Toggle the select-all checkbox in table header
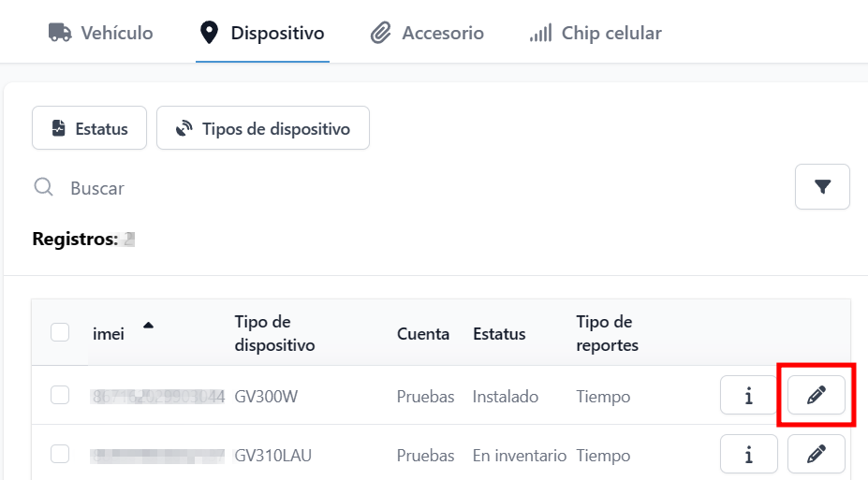This screenshot has height=480, width=868. tap(60, 332)
